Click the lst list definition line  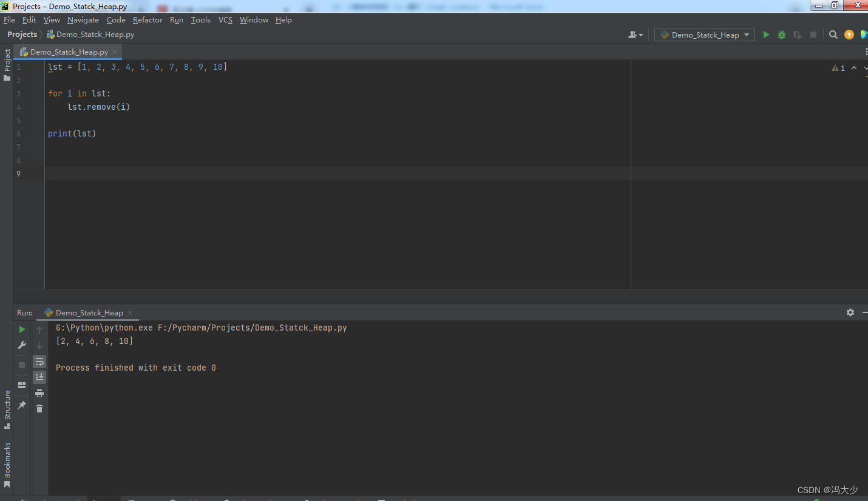click(x=138, y=67)
